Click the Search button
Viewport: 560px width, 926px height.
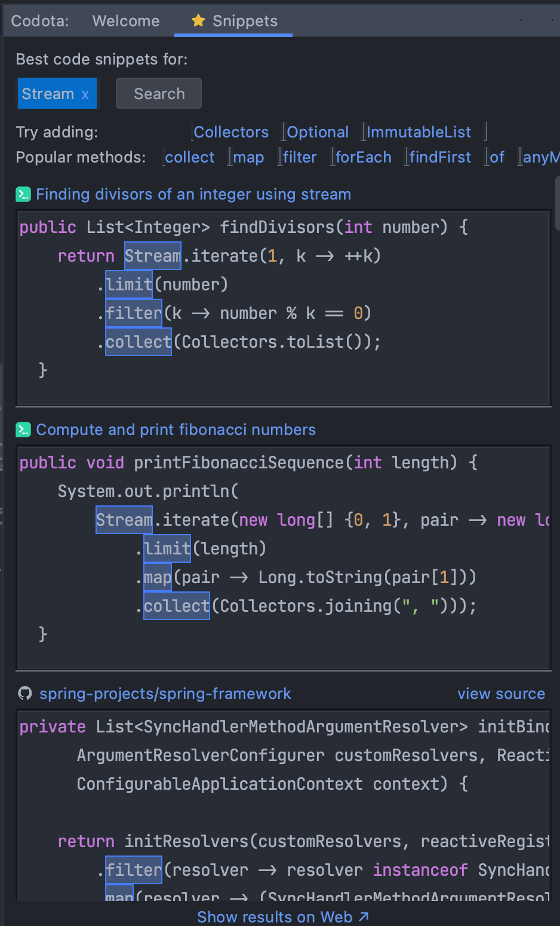(159, 94)
